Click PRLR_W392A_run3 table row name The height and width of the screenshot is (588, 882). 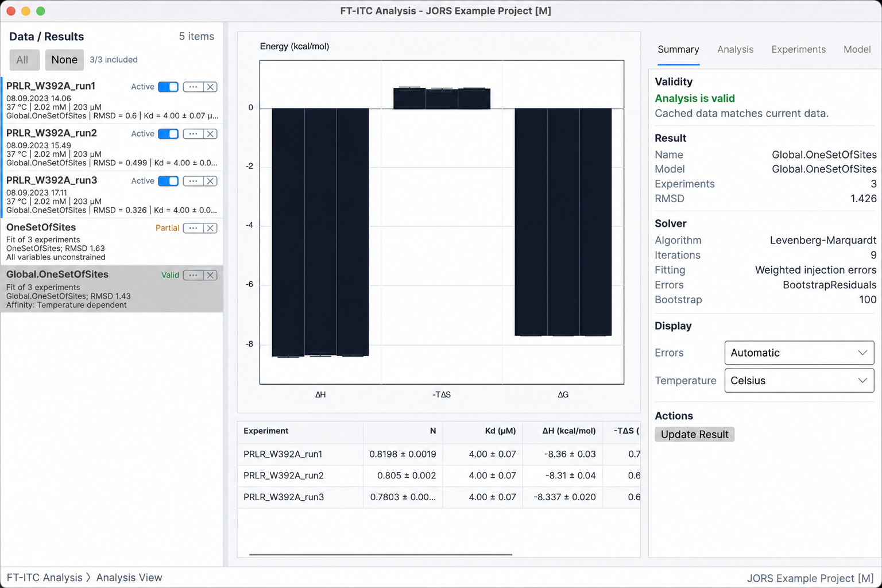[284, 497]
